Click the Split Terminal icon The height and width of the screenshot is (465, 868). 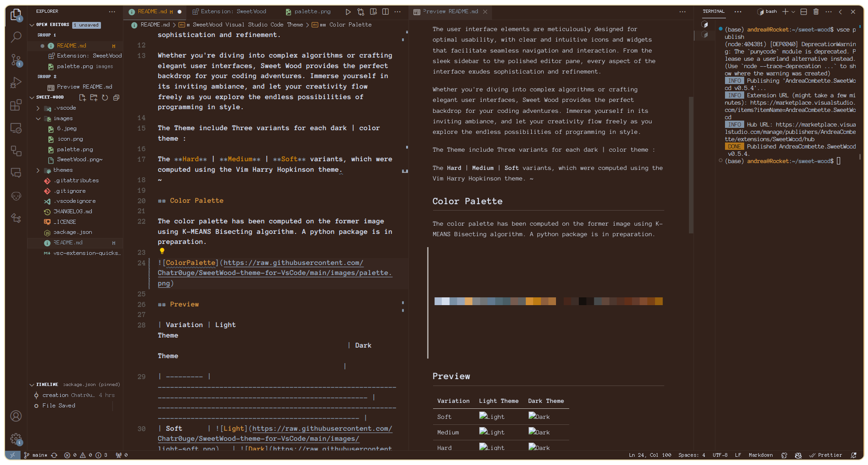click(804, 12)
